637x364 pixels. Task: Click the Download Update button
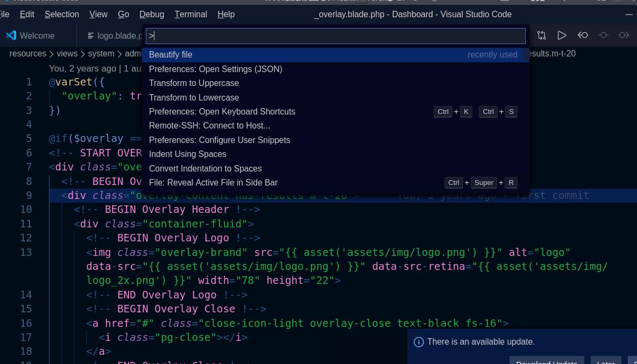pos(546,360)
